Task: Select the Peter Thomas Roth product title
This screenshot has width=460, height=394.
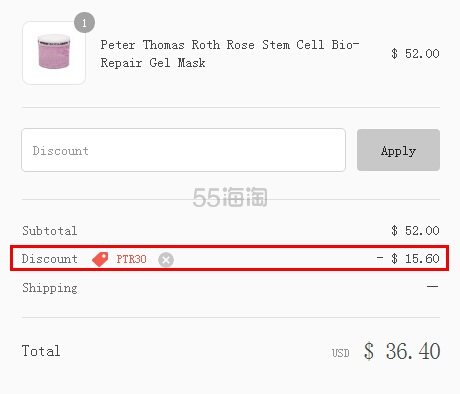Action: tap(230, 54)
